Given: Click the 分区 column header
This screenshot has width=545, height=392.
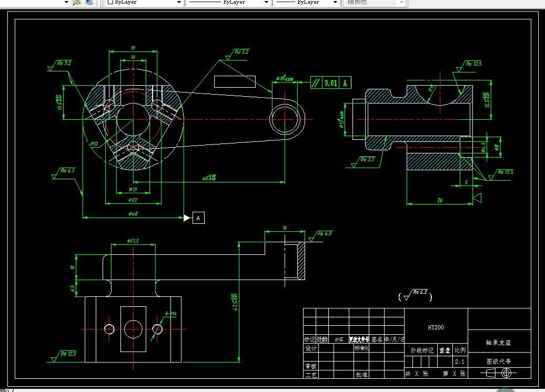Looking at the screenshot, I should point(339,339).
